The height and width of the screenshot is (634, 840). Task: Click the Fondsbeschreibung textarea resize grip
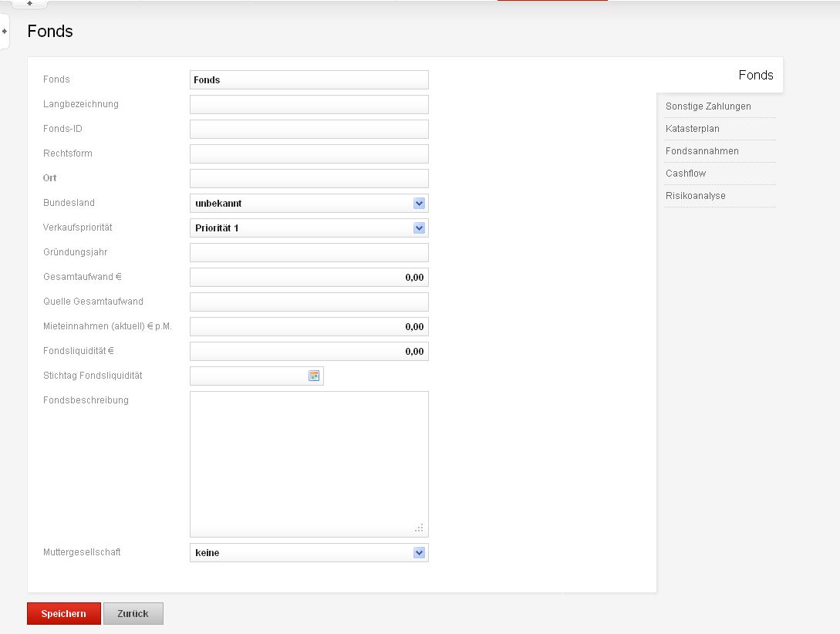[419, 528]
